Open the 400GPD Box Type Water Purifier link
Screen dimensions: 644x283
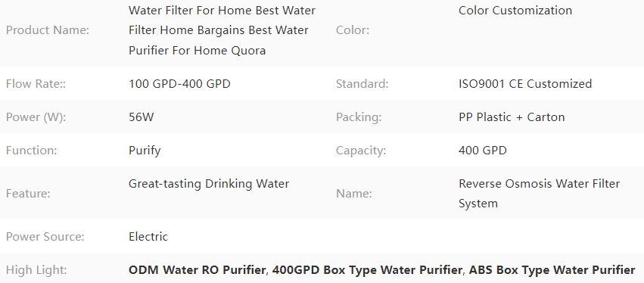[367, 270]
